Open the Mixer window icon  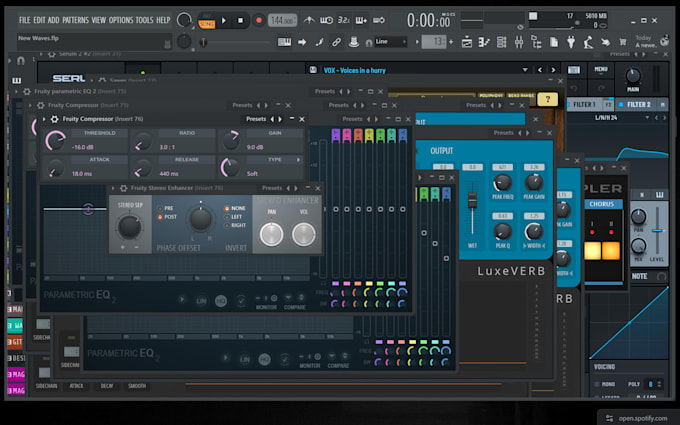[x=519, y=42]
